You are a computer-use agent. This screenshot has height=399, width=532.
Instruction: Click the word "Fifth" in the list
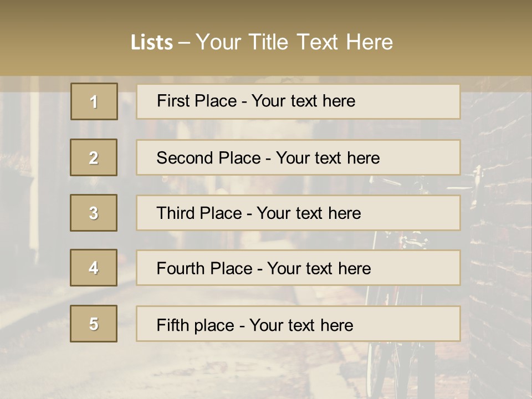click(x=172, y=325)
